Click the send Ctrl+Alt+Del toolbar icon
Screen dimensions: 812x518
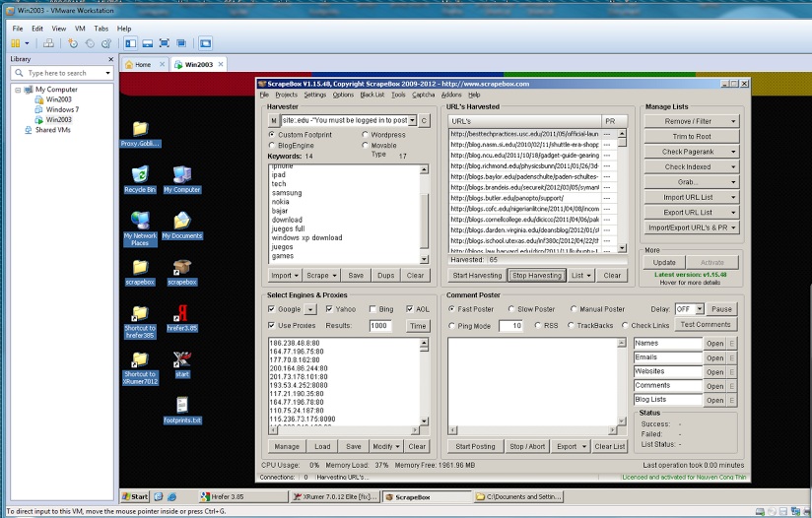[48, 43]
